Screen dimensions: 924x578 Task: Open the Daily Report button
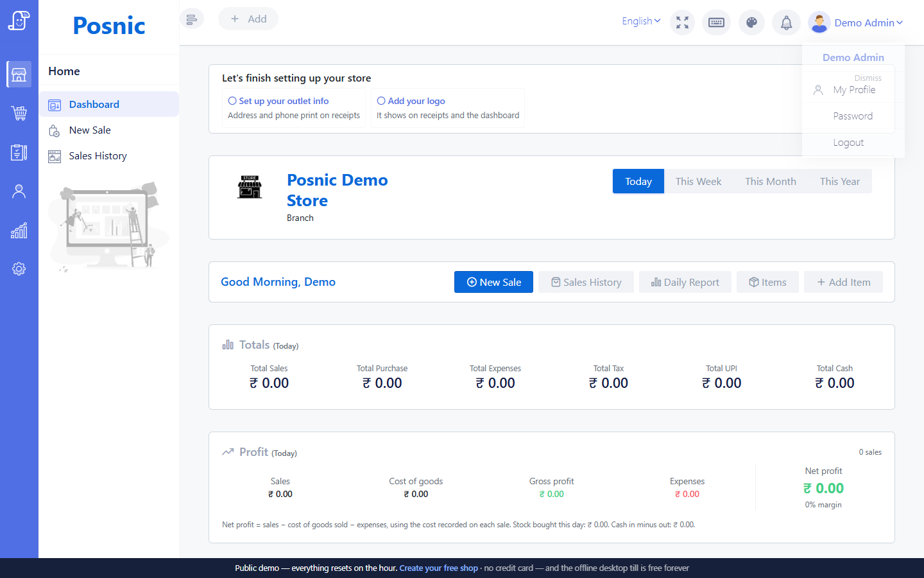(x=685, y=282)
